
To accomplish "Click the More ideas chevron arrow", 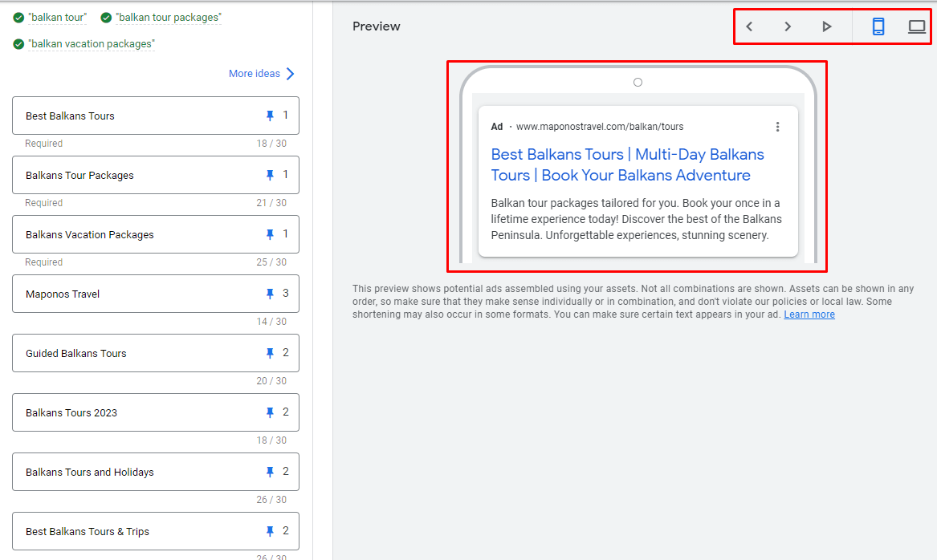I will pos(291,74).
